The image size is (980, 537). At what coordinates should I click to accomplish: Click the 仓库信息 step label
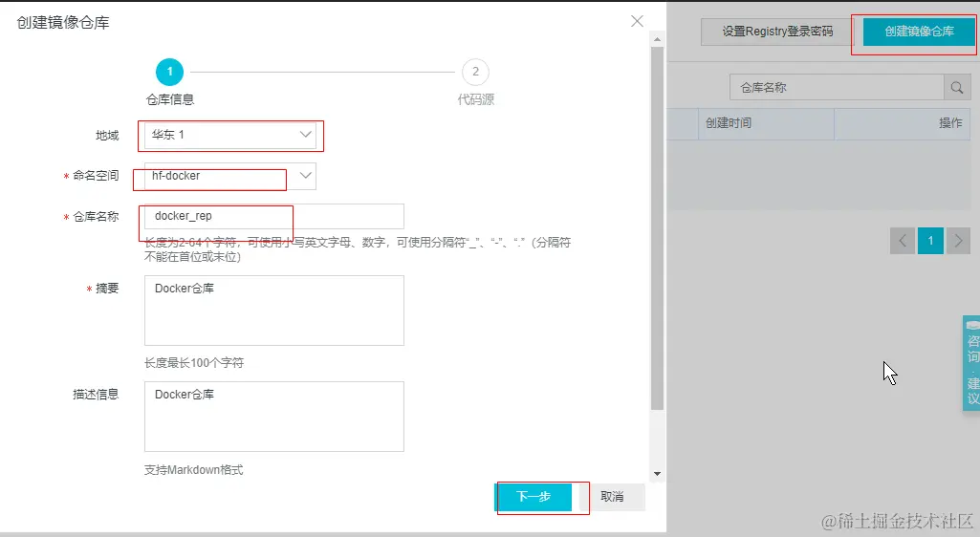[169, 99]
